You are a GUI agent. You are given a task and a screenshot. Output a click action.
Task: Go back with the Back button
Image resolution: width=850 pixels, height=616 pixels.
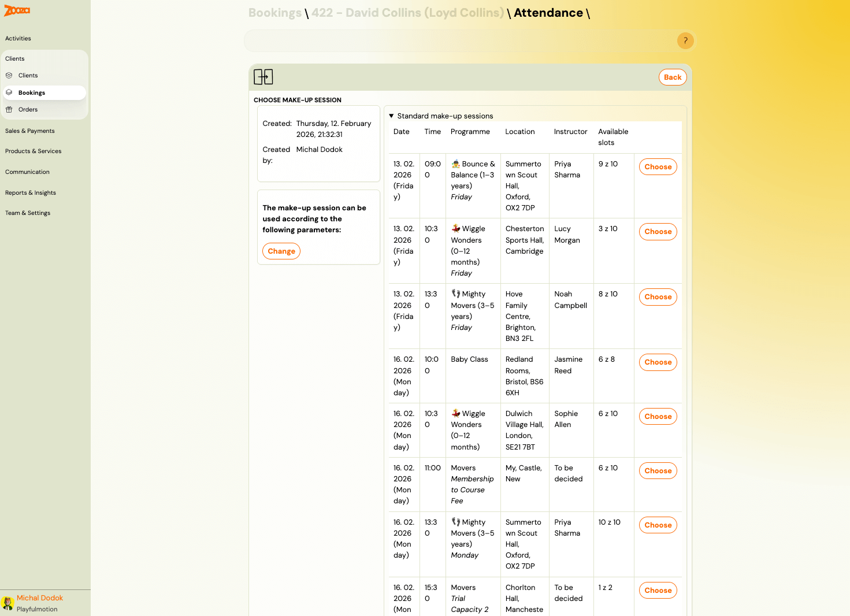(673, 77)
